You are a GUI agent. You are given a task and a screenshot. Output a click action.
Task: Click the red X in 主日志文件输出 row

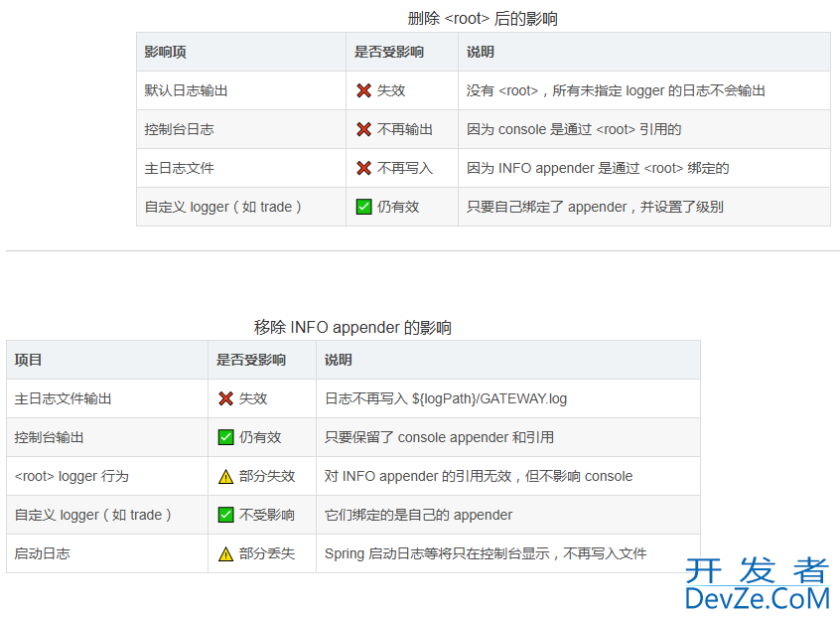(225, 398)
